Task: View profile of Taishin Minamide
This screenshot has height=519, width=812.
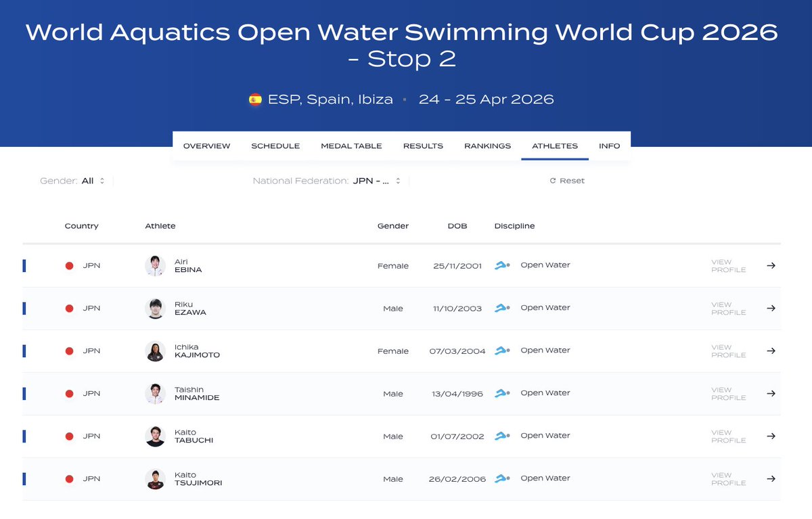Action: click(x=728, y=394)
